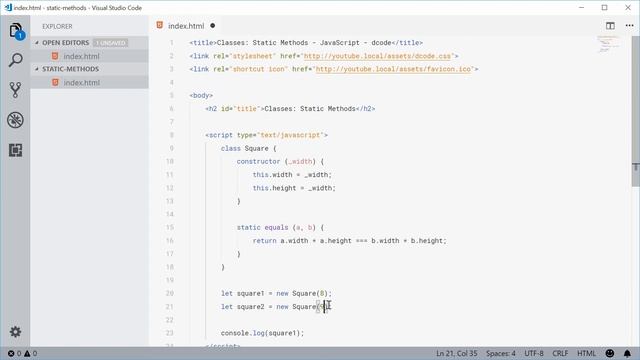Click the EXPLORER panel heading
This screenshot has width=640, height=360.
(x=57, y=26)
